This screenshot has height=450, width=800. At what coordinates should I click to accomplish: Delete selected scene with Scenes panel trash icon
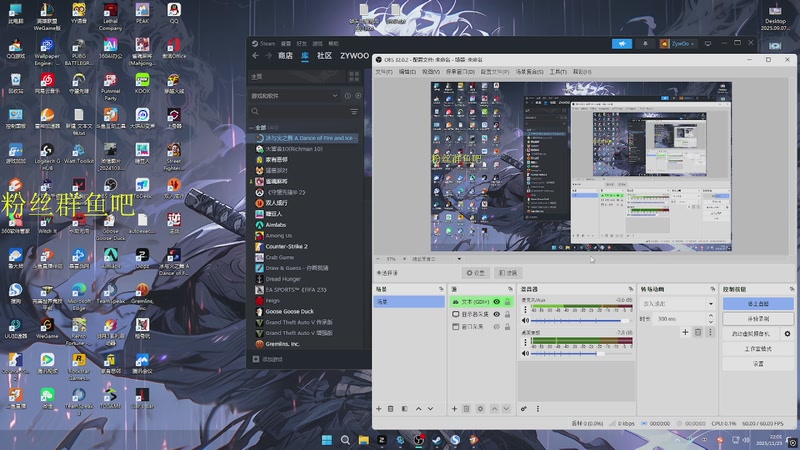(x=391, y=409)
